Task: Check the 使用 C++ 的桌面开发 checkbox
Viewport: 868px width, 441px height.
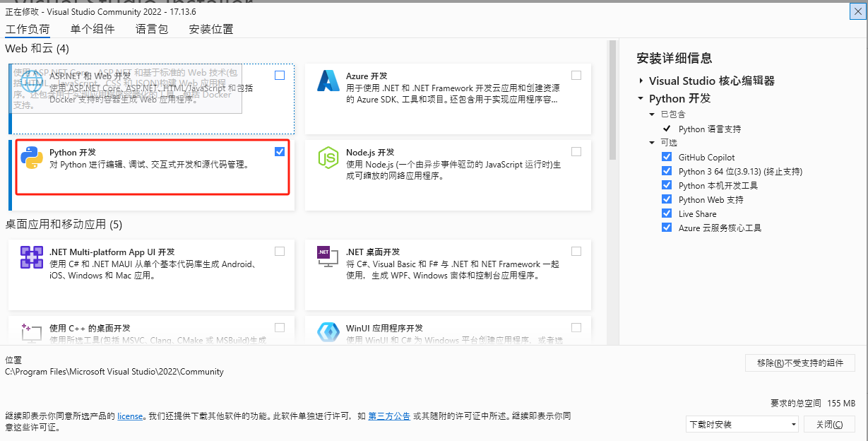Action: pos(280,327)
